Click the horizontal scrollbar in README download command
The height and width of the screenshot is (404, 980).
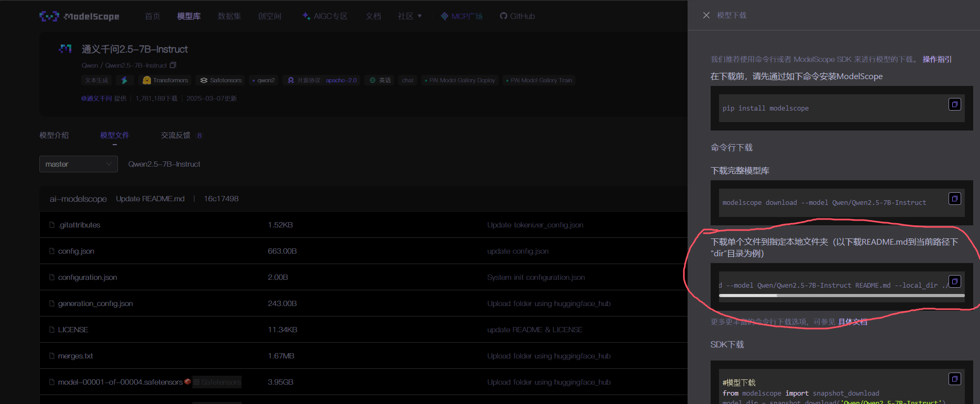842,296
